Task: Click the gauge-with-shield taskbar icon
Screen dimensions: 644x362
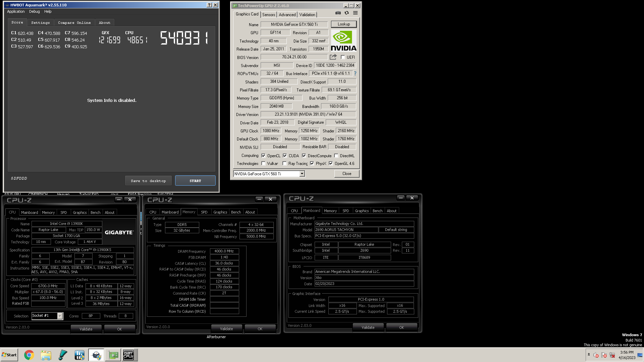Action: (x=96, y=355)
